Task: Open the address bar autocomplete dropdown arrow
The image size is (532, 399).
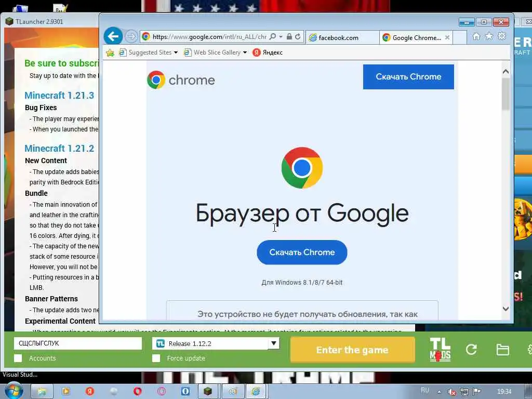Action: pos(281,37)
